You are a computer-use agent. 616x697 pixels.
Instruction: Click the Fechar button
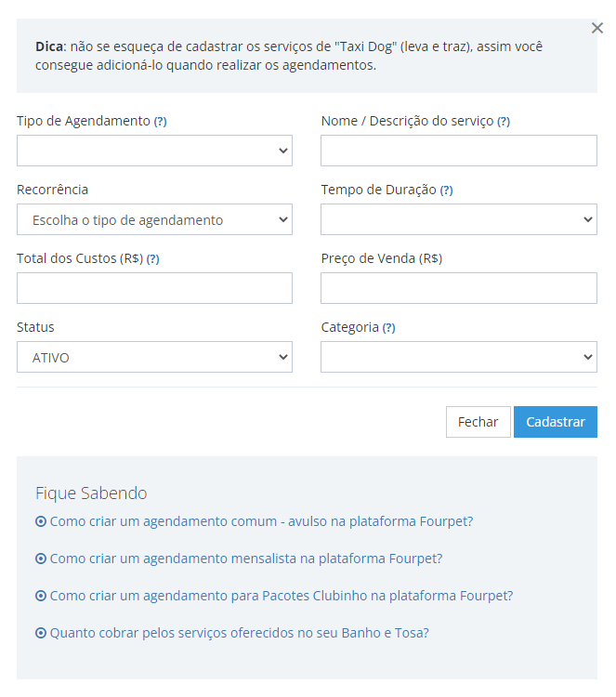coord(478,422)
